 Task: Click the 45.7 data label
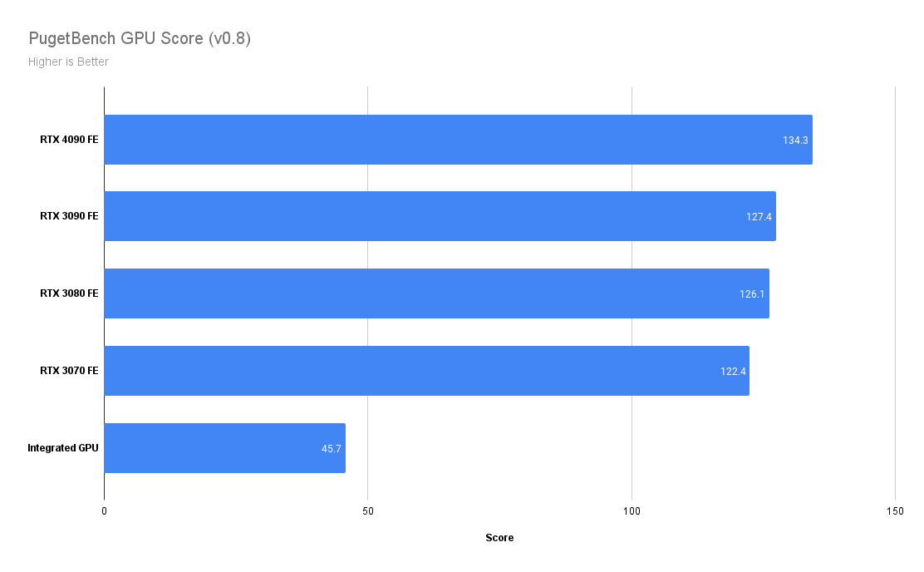[x=332, y=448]
